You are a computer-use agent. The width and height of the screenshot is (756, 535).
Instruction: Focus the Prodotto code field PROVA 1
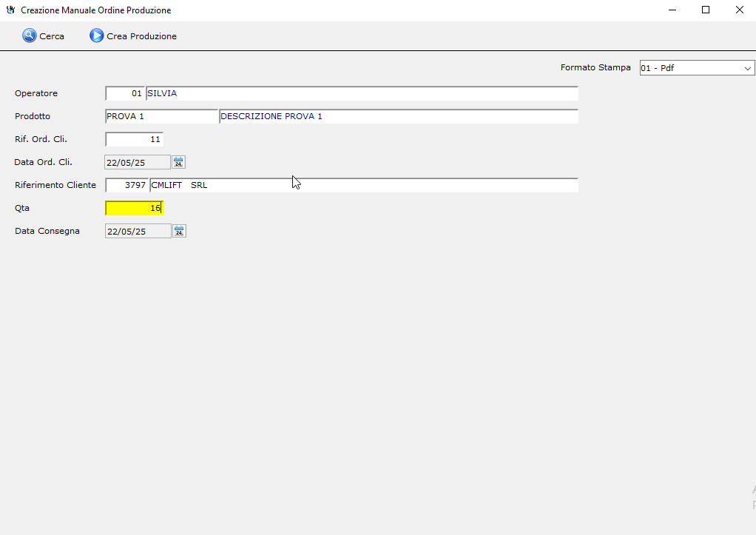(161, 117)
